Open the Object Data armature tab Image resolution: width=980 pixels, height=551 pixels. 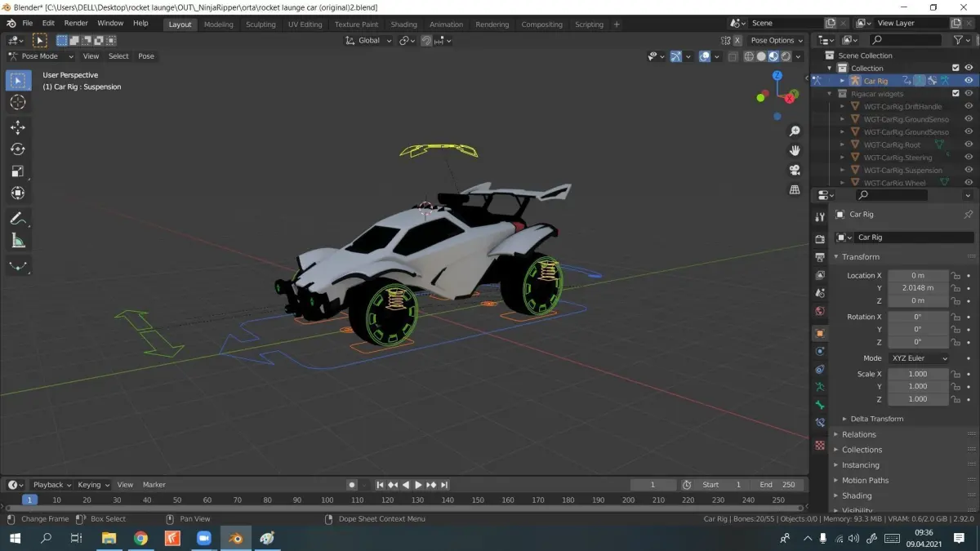820,387
